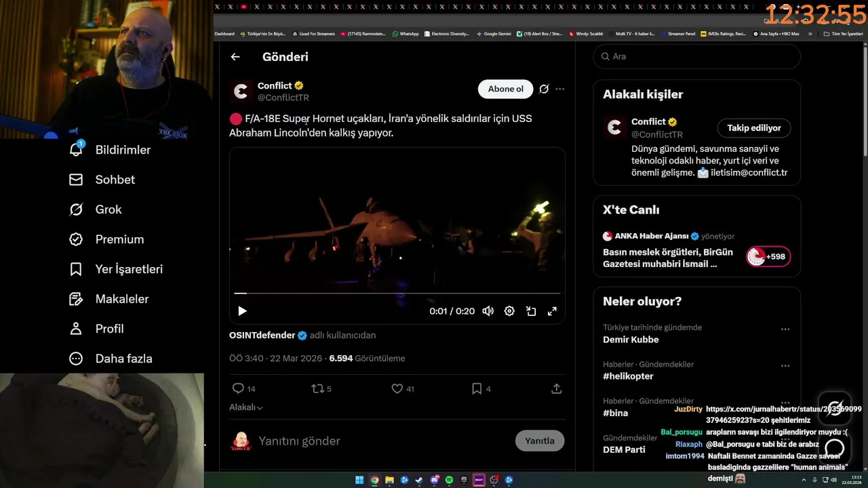Open Yer İşaretleri bookmarks
The image size is (868, 488).
coord(116,269)
